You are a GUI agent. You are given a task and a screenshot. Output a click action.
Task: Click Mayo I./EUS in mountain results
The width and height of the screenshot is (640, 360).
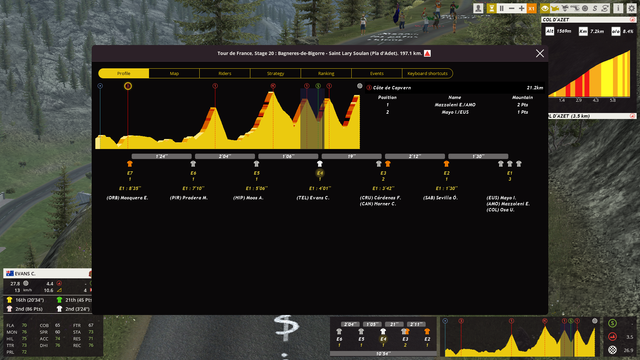click(455, 112)
